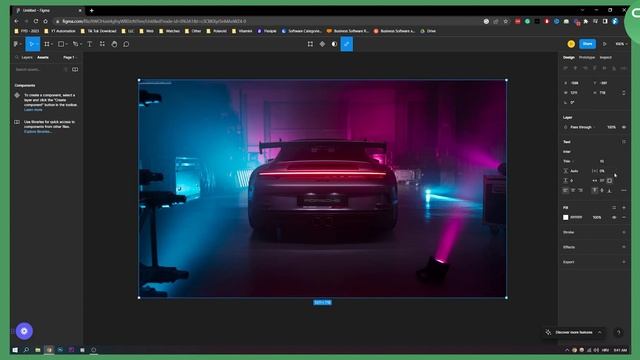Select text align left option
Image resolution: width=640 pixels, height=360 pixels.
[566, 190]
